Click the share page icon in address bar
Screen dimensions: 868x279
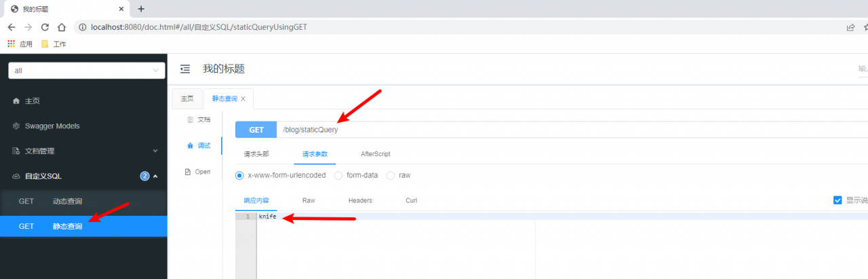850,27
